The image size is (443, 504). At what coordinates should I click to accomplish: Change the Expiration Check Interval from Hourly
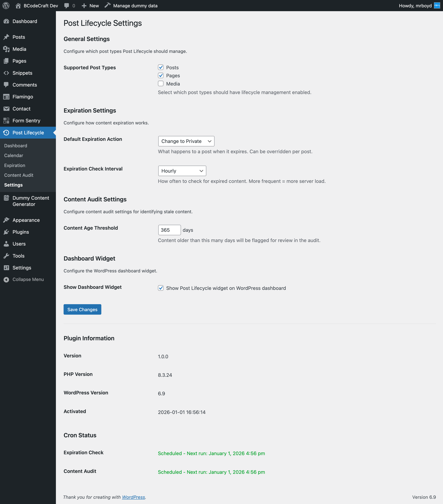(182, 171)
